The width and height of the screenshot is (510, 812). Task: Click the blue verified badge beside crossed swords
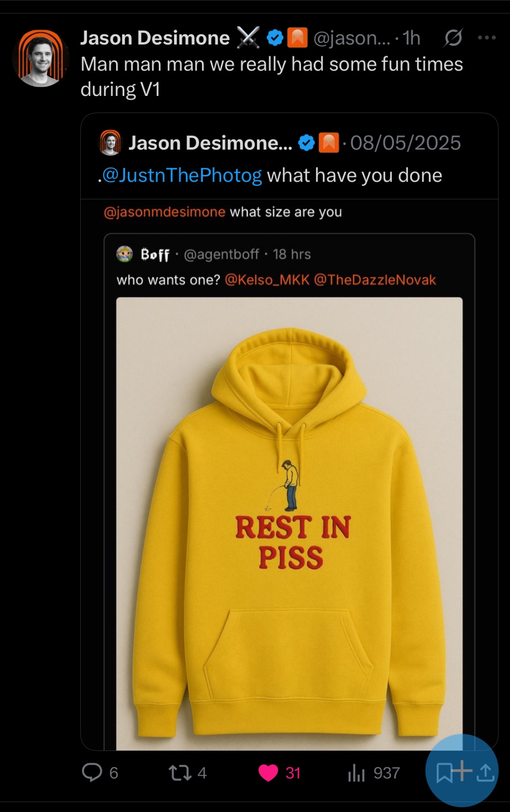275,38
